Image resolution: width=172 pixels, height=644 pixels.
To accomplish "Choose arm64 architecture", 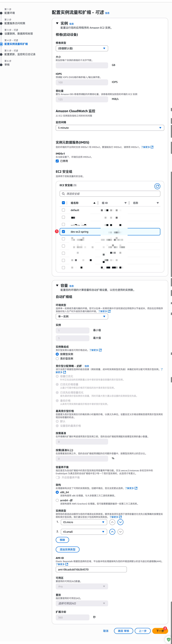I will tap(57, 500).
